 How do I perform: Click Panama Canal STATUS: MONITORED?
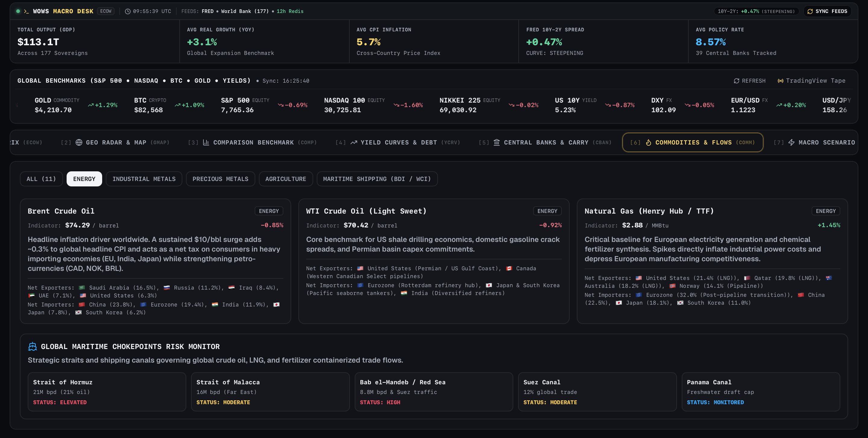click(x=715, y=402)
